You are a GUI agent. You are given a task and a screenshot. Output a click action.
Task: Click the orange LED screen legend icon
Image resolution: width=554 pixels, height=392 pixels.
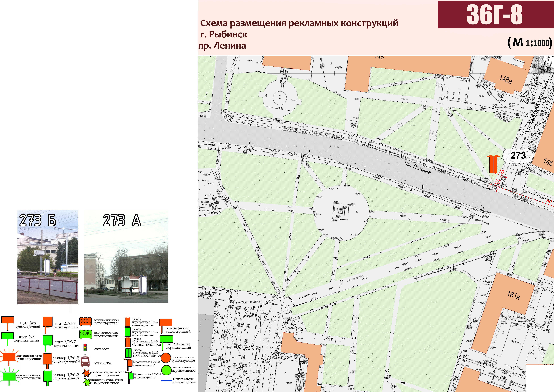(x=9, y=357)
